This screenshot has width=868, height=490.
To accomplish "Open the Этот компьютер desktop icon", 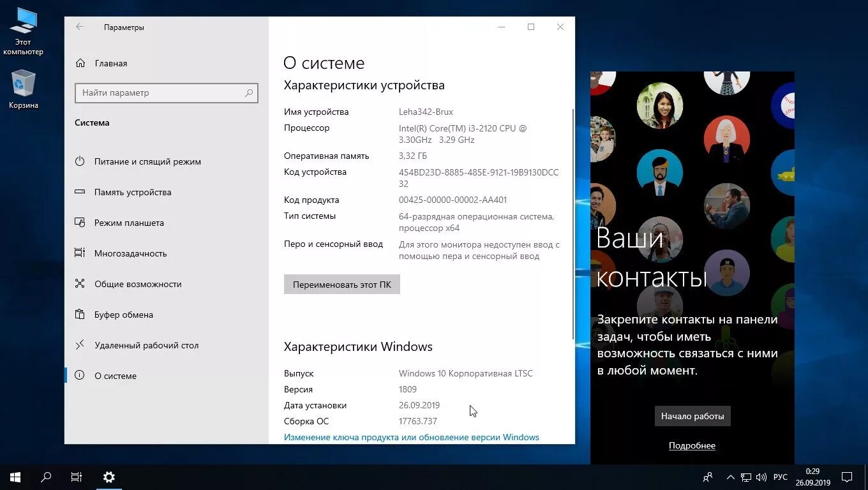I will coord(23,31).
